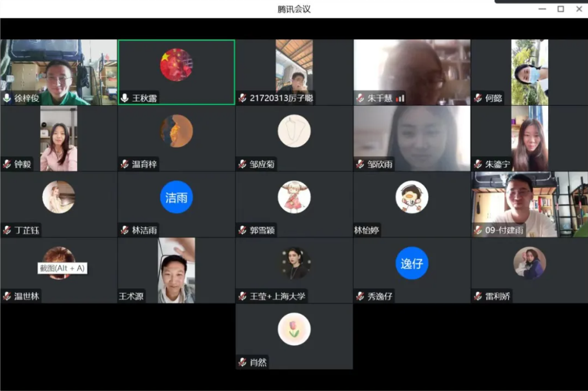Screen dimensions: 588x391
Task: Click the active microphone icon next to 王秋露
Action: [125, 98]
